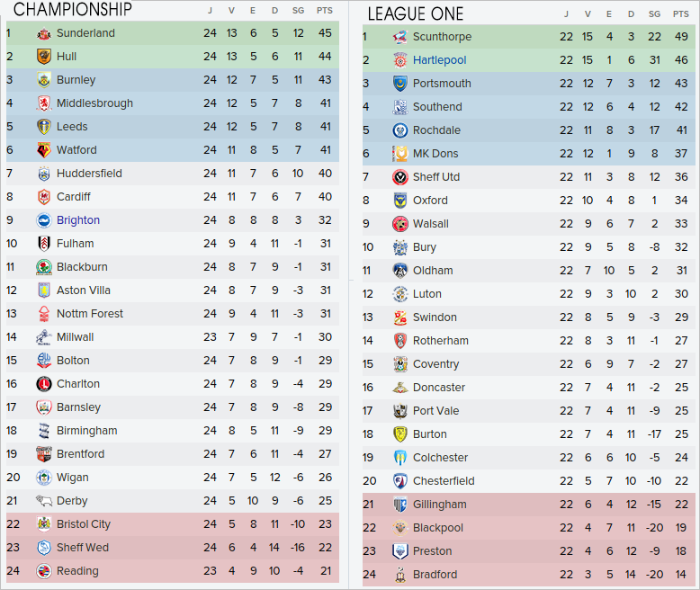Open the Brighton team link
This screenshot has height=590, width=700.
pyautogui.click(x=78, y=220)
